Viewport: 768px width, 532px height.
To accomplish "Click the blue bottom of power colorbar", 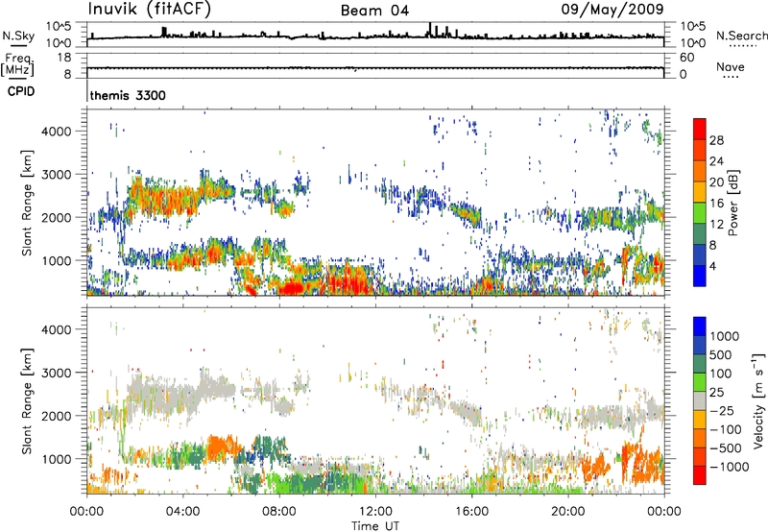I will 700,276.
